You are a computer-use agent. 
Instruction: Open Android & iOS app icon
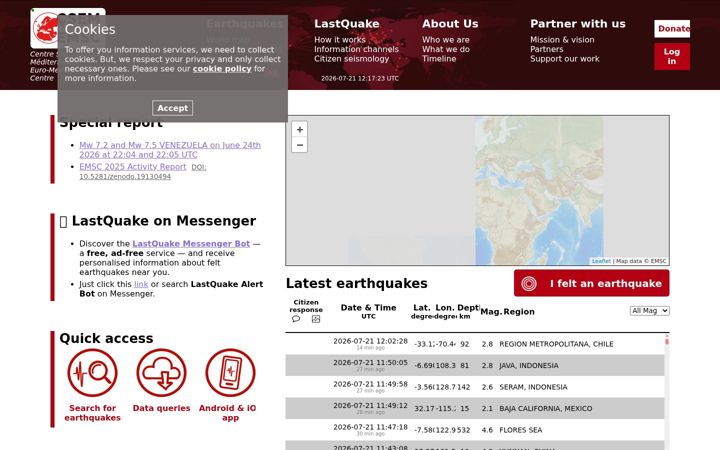[230, 373]
